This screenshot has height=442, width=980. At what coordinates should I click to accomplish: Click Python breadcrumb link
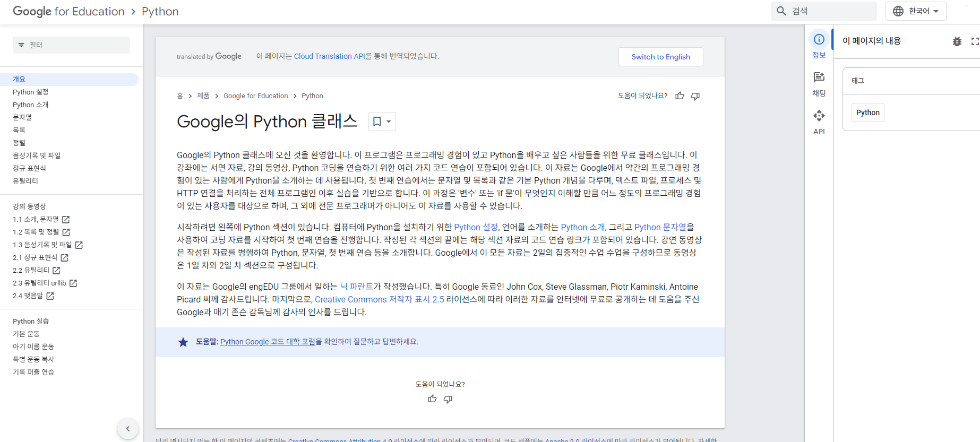pos(312,96)
